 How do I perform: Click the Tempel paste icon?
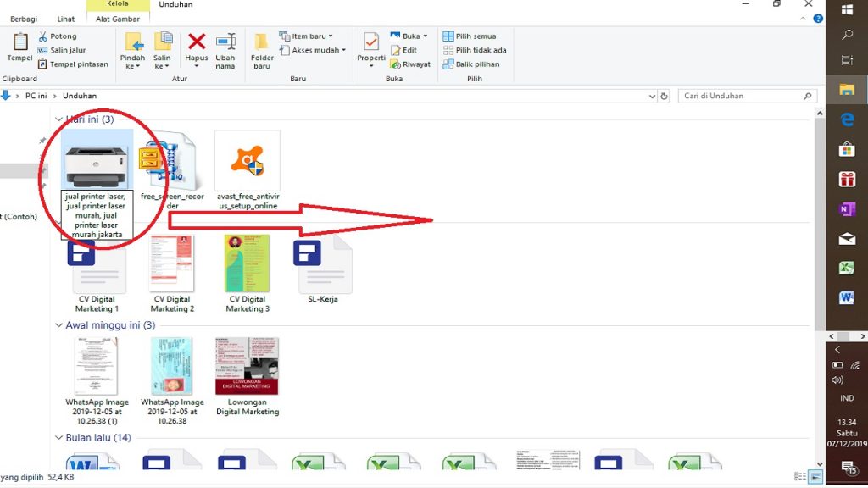coord(19,42)
